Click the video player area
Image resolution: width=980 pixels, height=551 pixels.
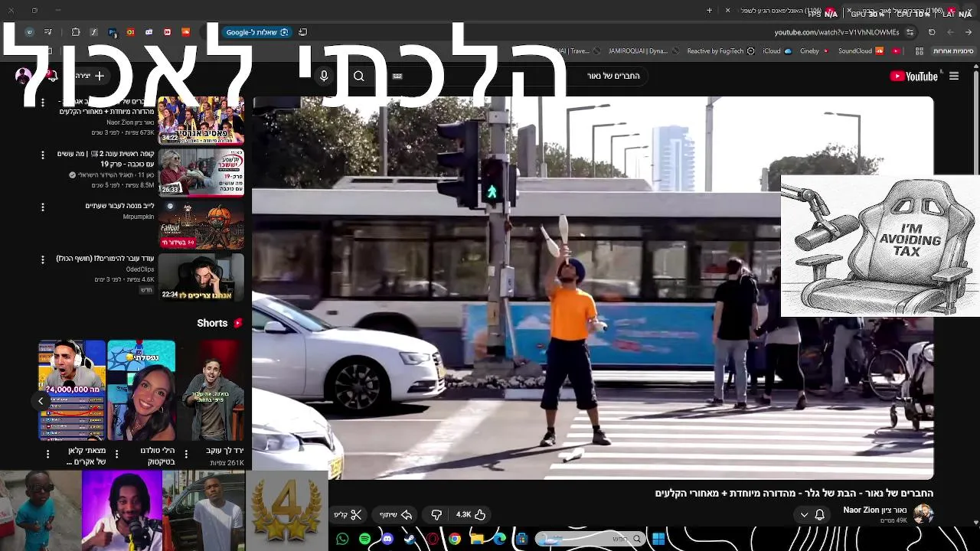click(593, 288)
